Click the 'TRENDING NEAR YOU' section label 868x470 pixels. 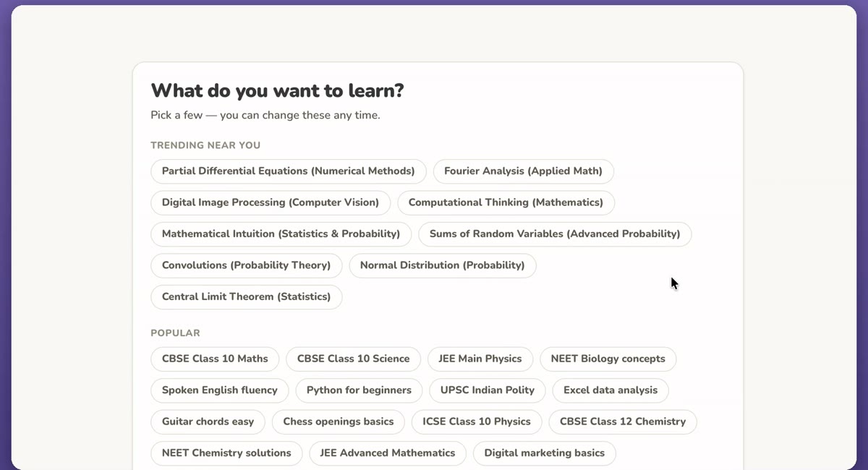pyautogui.click(x=205, y=145)
